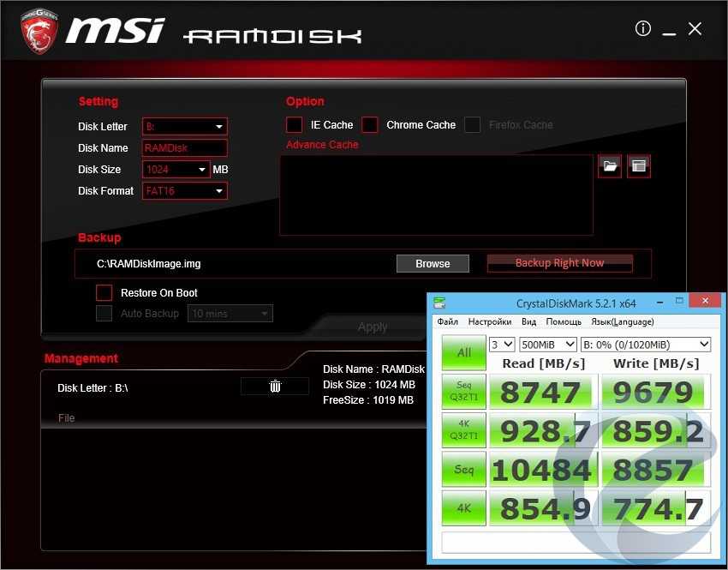Click the C:\RAMDiskImage.img backup path
Viewport: 728px width, 570px height.
[148, 264]
